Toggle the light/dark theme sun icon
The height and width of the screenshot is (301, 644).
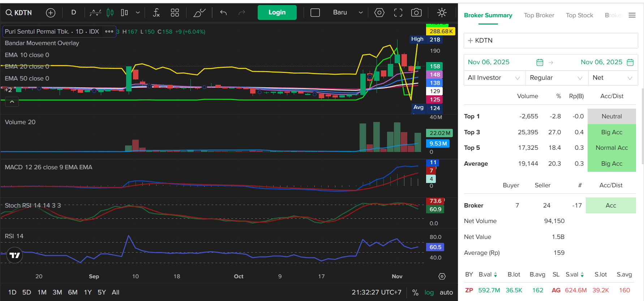pos(442,13)
